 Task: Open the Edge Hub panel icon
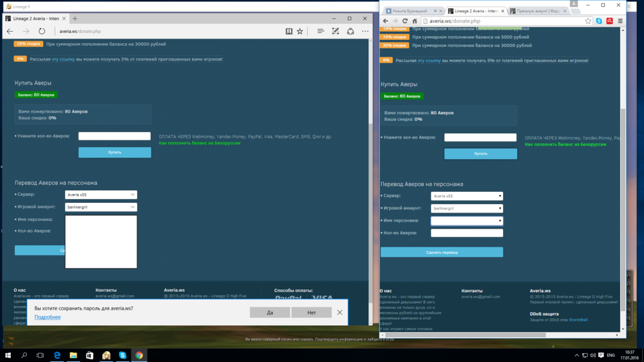[320, 31]
